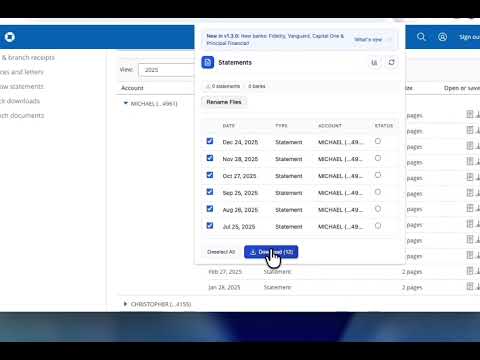Click the refresh icon in Statements panel
This screenshot has height=360, width=480.
click(x=392, y=62)
